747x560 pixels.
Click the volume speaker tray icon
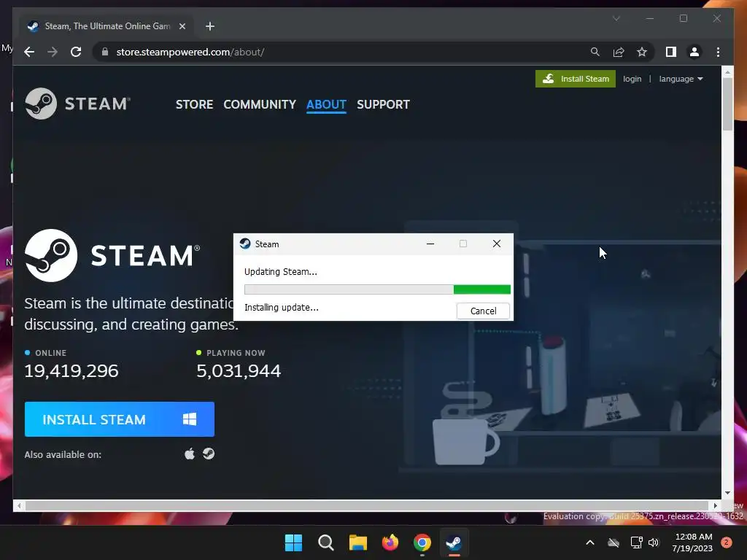[654, 542]
